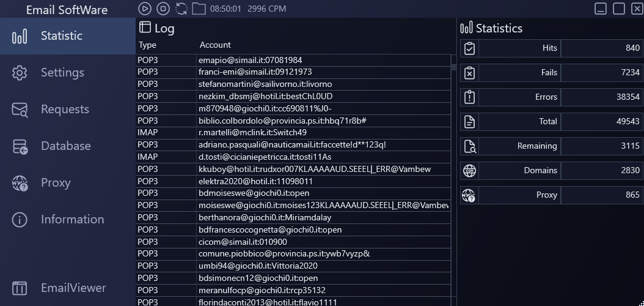Click the Fails clipboard X icon
This screenshot has height=306, width=644.
coord(469,73)
